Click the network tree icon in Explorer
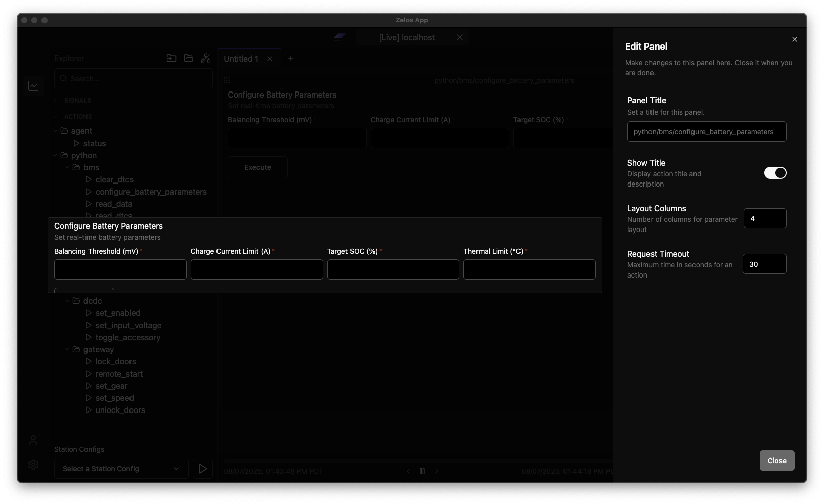The width and height of the screenshot is (824, 504). pyautogui.click(x=206, y=58)
